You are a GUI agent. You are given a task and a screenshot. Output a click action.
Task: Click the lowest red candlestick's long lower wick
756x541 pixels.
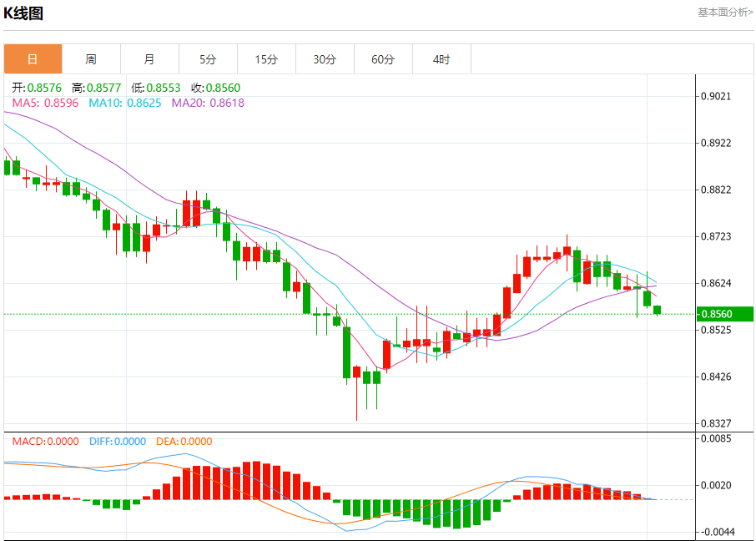tap(357, 399)
